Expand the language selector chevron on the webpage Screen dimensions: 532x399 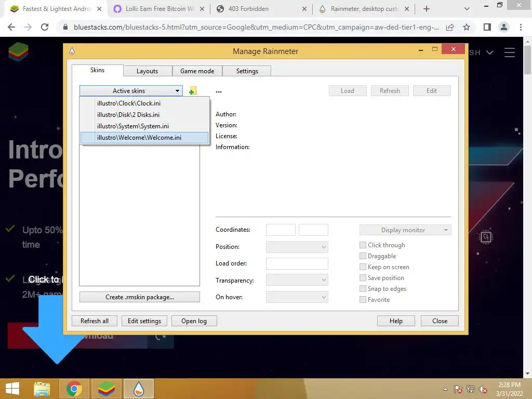pyautogui.click(x=489, y=52)
